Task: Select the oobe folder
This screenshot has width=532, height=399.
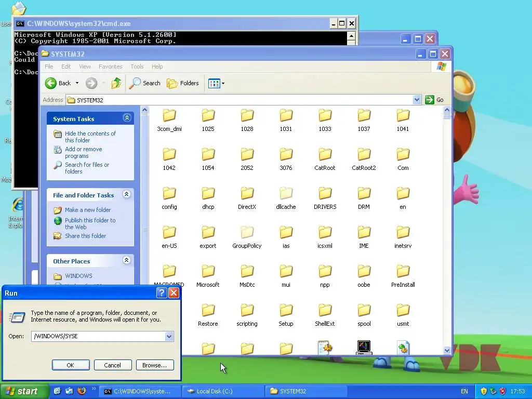Action: (364, 276)
